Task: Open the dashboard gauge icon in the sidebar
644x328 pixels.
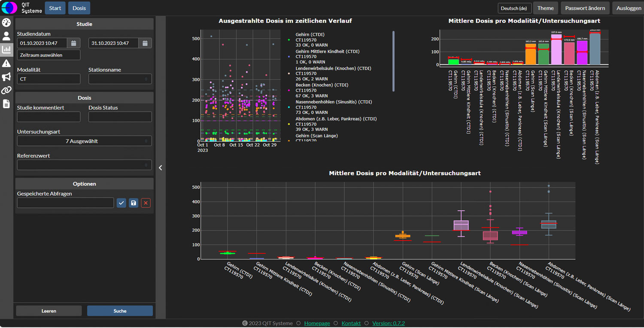Action: click(6, 22)
